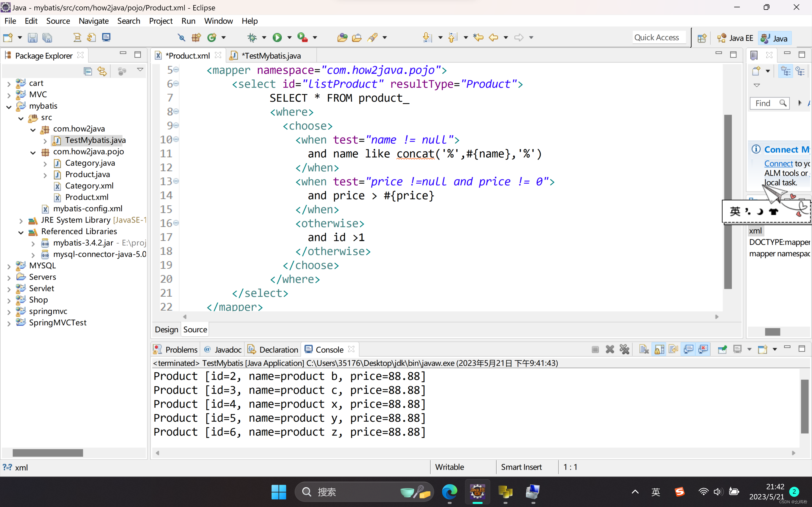812x507 pixels.
Task: Click the Save All toolbar icon
Action: [x=47, y=37]
